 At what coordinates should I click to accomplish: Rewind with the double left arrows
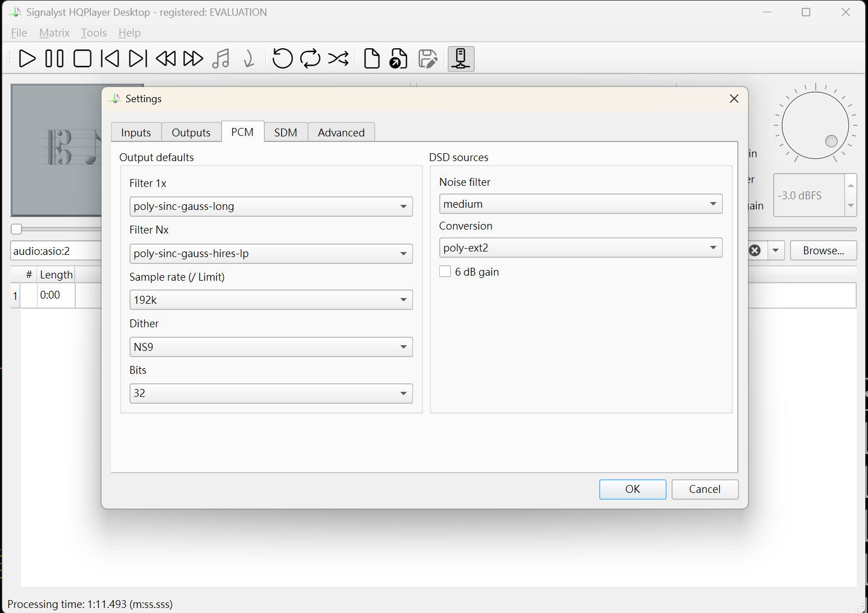166,58
